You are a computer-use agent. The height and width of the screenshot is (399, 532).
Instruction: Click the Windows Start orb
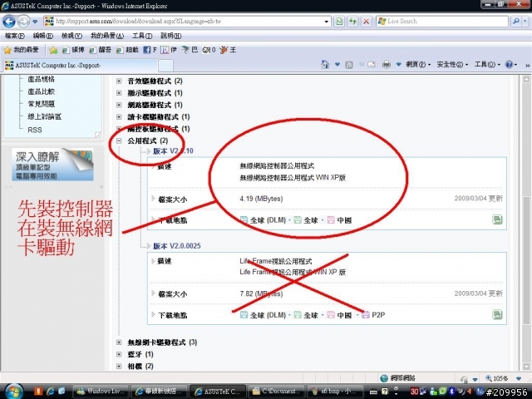pos(13,392)
